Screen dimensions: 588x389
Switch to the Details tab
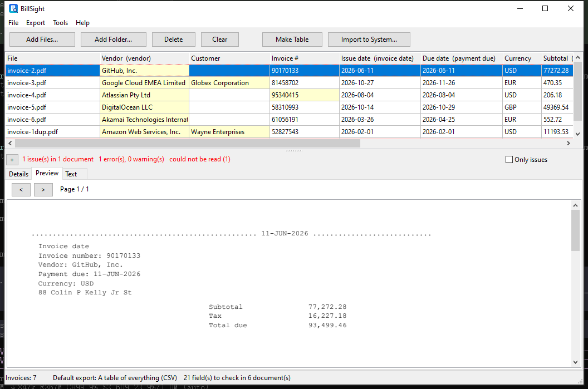(x=19, y=174)
